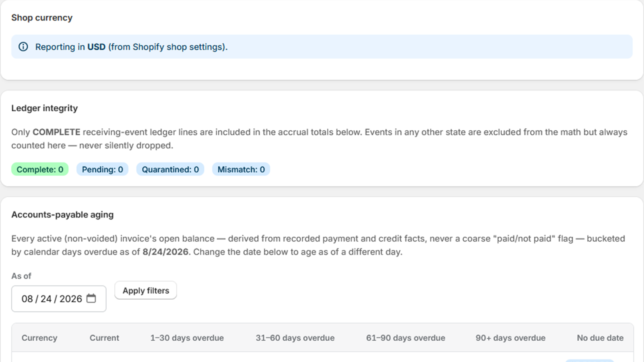
Task: Click the info icon in the currency banner
Action: [23, 47]
